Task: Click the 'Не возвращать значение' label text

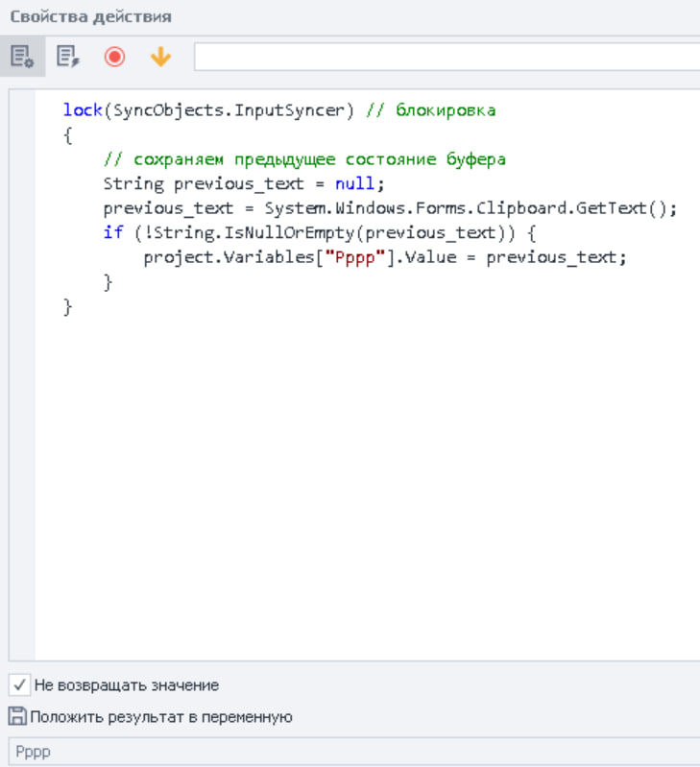Action: (127, 685)
